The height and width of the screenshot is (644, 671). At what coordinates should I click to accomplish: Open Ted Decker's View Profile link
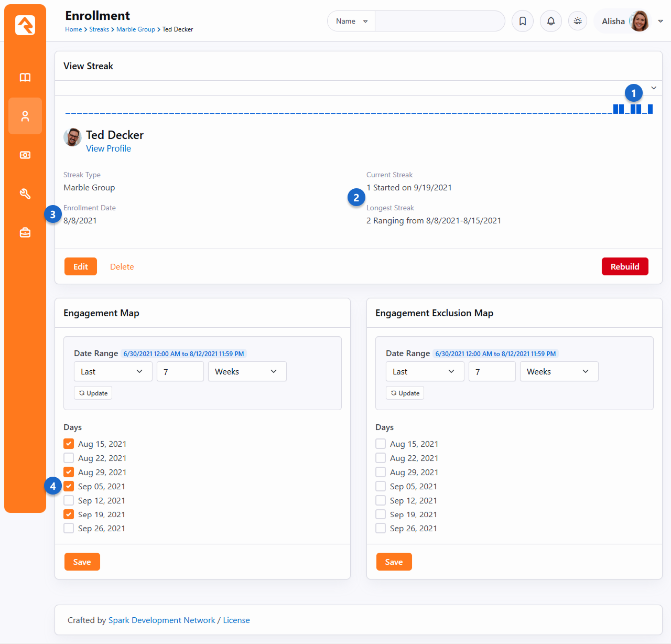(x=109, y=148)
